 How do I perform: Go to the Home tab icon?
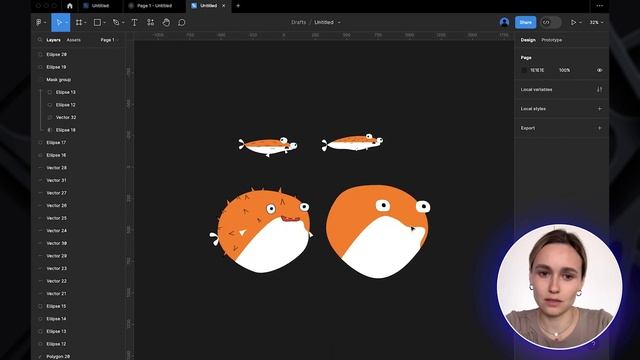(x=69, y=6)
